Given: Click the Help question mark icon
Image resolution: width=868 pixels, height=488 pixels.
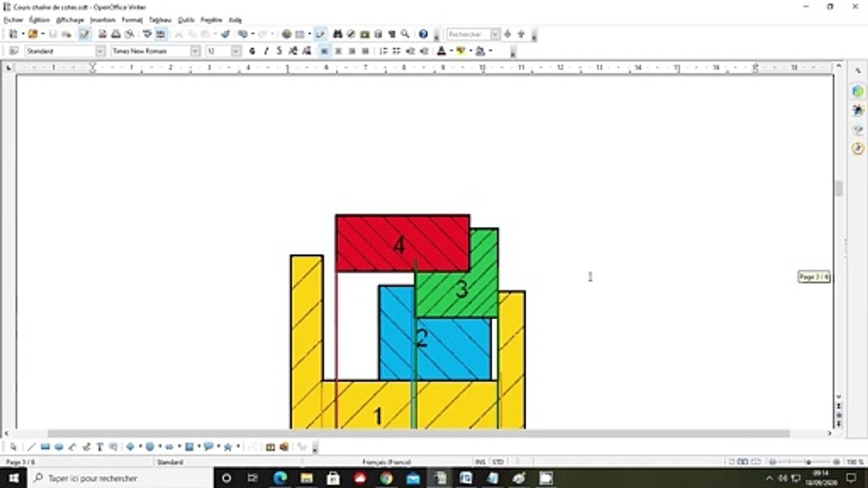Looking at the screenshot, I should click(423, 34).
